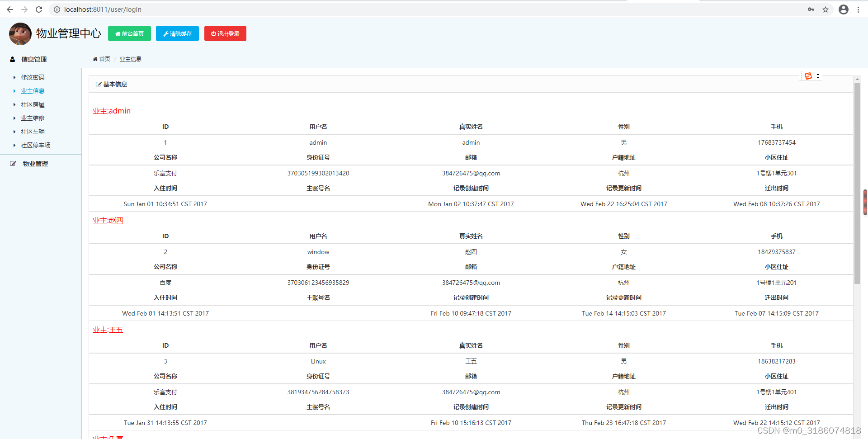Click the person icon beside 信息管理
Screen dimensions: 868x439
pos(12,59)
